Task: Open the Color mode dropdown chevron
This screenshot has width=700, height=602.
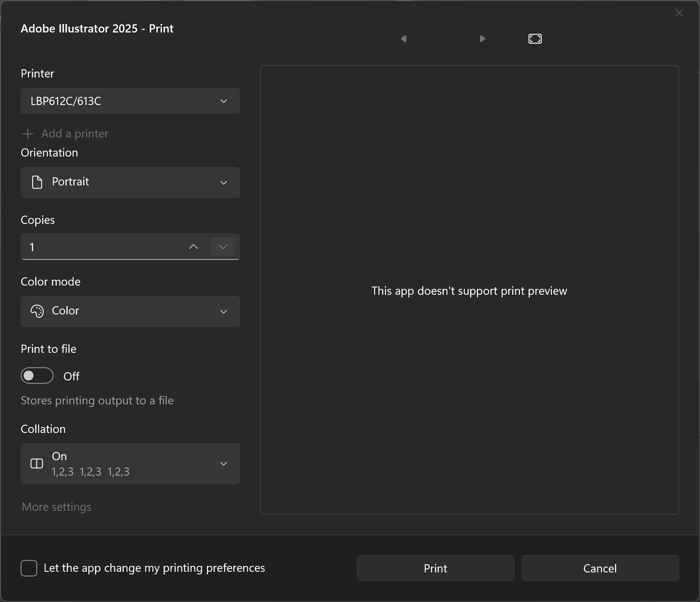Action: click(x=223, y=312)
